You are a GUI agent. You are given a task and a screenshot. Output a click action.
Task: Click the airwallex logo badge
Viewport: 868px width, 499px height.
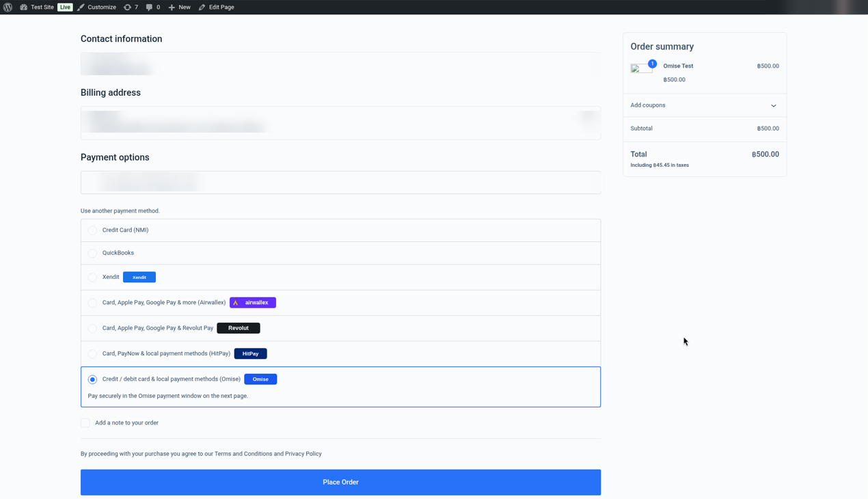[253, 302]
